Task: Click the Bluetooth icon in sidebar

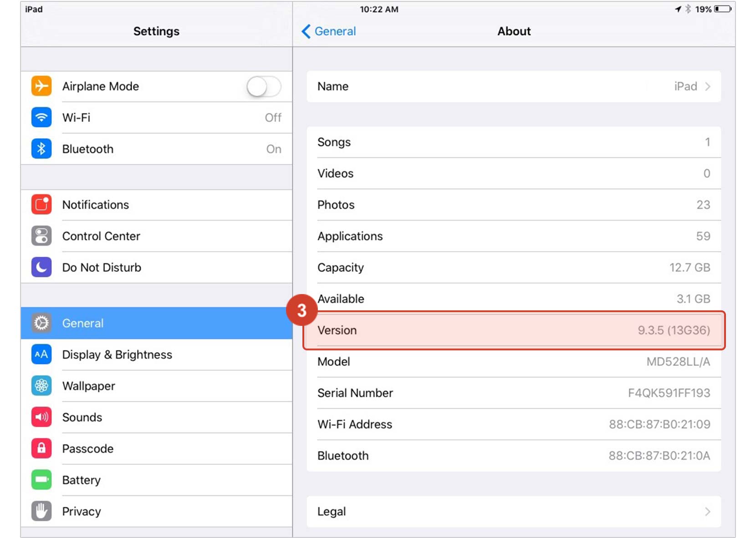Action: pyautogui.click(x=41, y=149)
